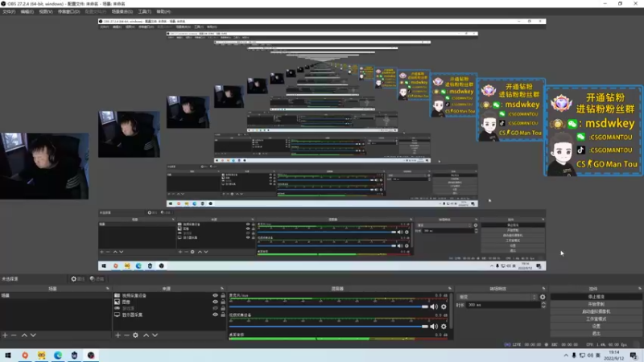
Task: Move source down in Sources panel
Action: (155, 335)
